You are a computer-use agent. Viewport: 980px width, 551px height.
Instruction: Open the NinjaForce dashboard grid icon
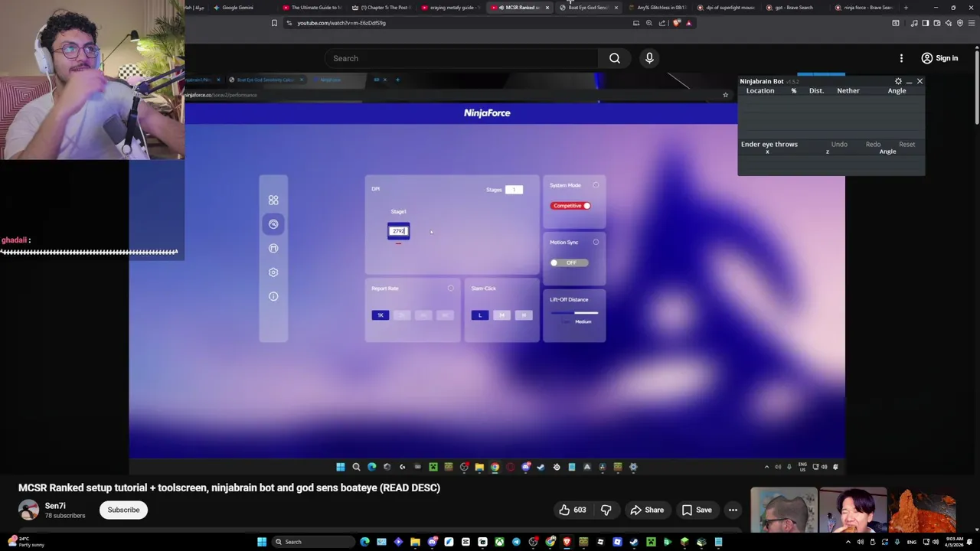(273, 201)
